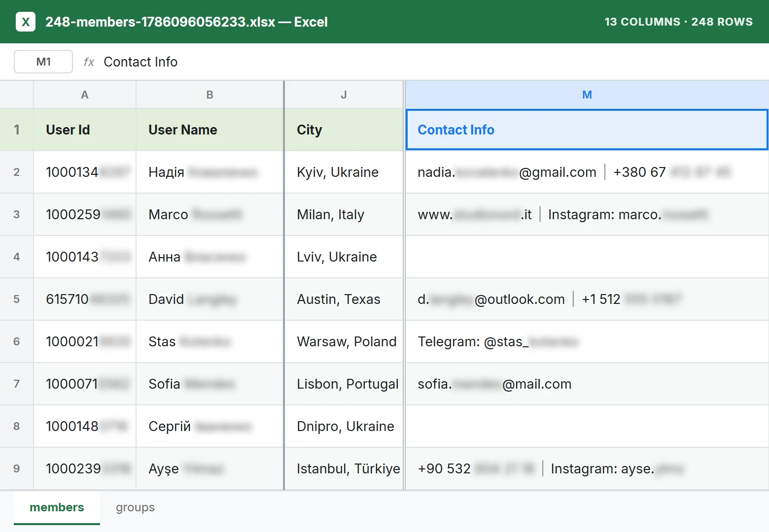Click the Kyiv, Ukraine cell
This screenshot has width=769, height=532.
pos(344,172)
